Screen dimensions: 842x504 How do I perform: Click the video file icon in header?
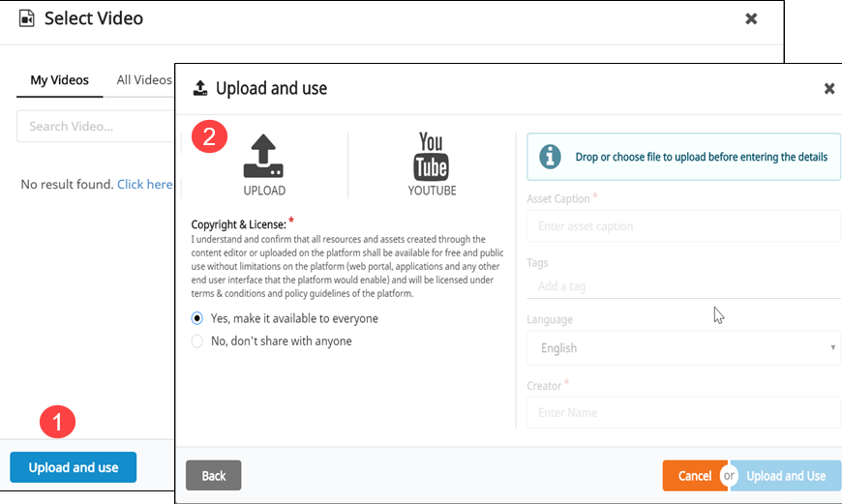pos(27,18)
